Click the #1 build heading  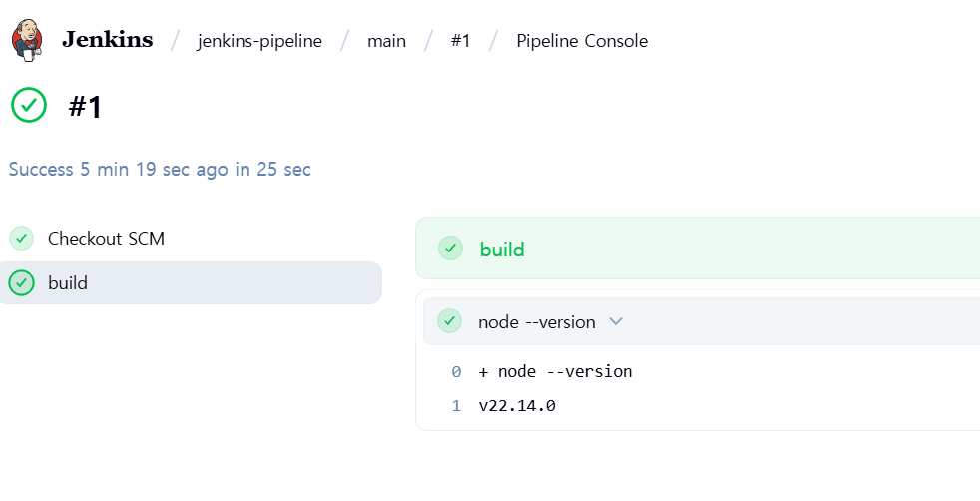(x=85, y=106)
